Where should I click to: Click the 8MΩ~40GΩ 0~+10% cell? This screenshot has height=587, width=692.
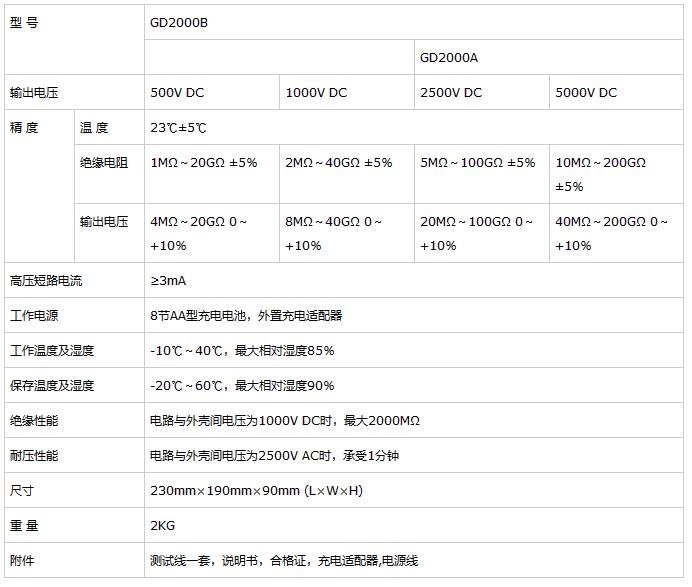click(x=347, y=233)
